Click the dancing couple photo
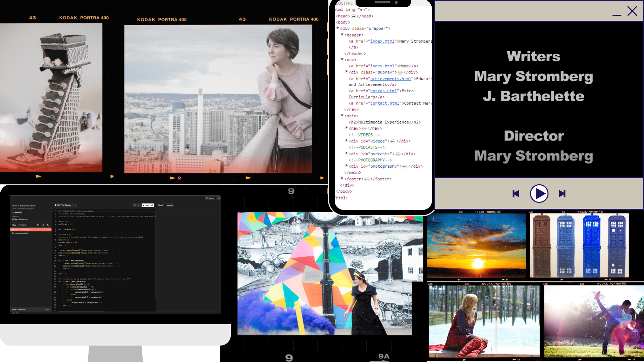This screenshot has width=644, height=362. [594, 321]
